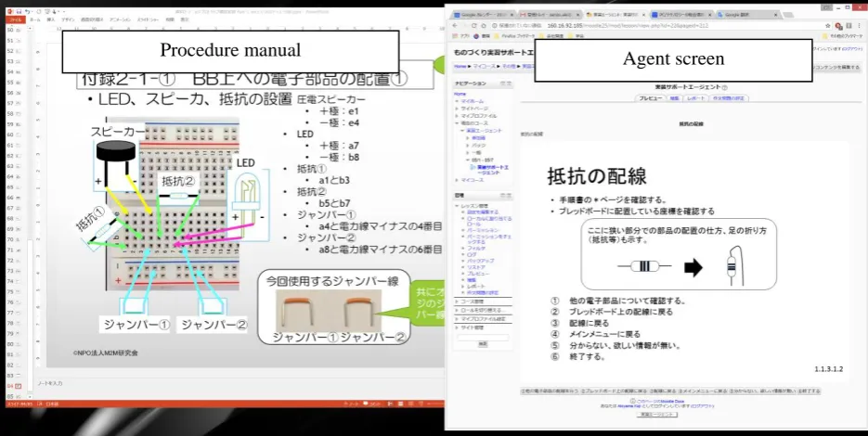Close the Google 翻訳 tab

coord(776,15)
